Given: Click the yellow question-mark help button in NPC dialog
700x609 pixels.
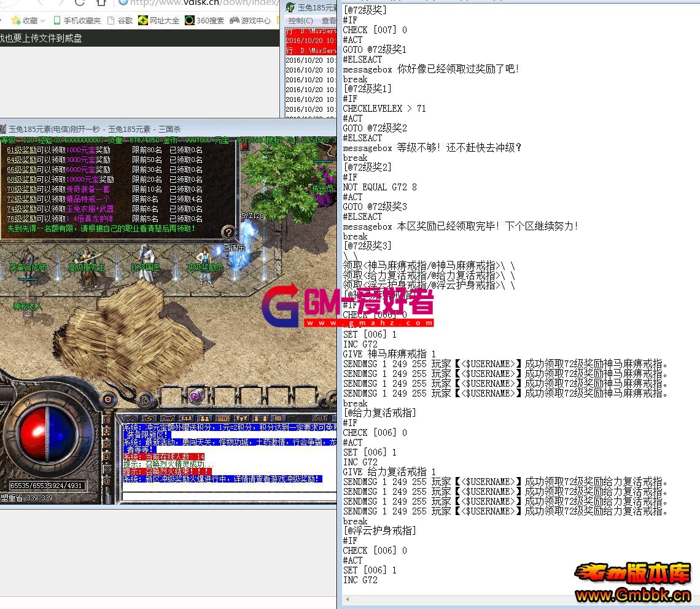Looking at the screenshot, I should [x=228, y=232].
